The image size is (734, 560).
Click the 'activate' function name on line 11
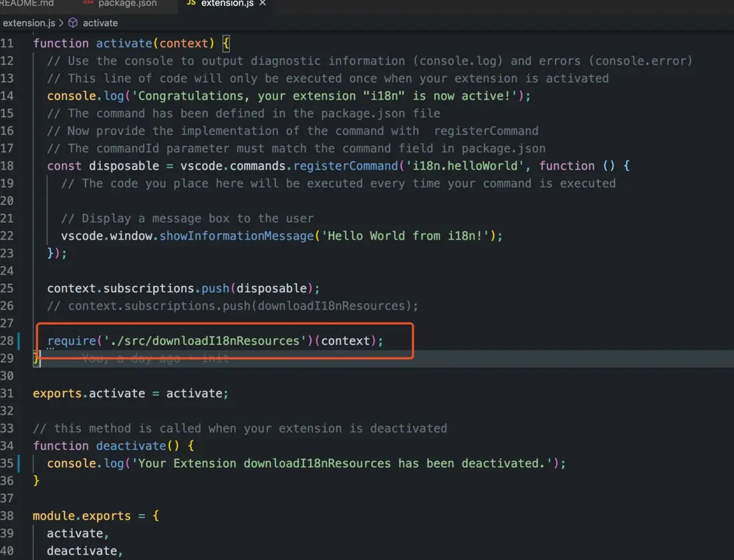(x=124, y=43)
